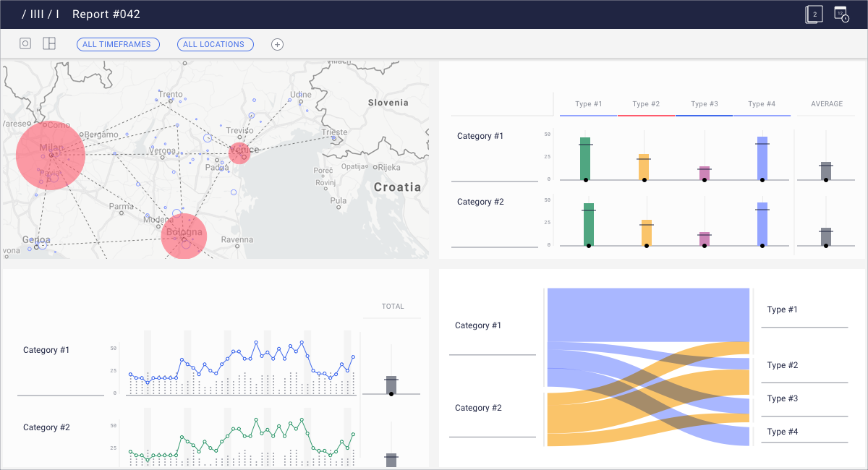Open the ALL LOCATIONS filter
The height and width of the screenshot is (470, 868).
(x=215, y=44)
